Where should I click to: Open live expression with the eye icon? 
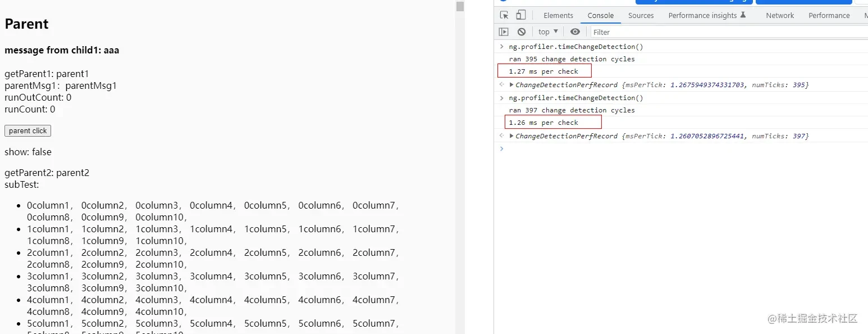575,31
